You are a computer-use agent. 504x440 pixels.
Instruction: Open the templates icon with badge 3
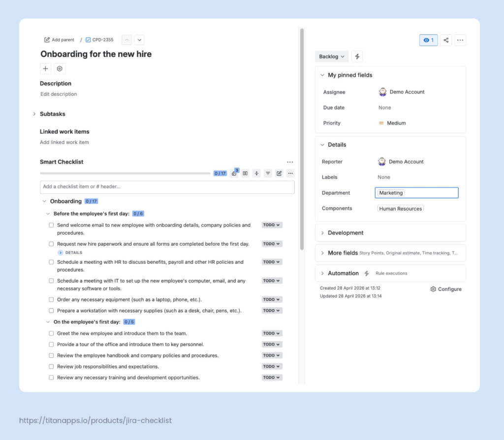(x=234, y=173)
